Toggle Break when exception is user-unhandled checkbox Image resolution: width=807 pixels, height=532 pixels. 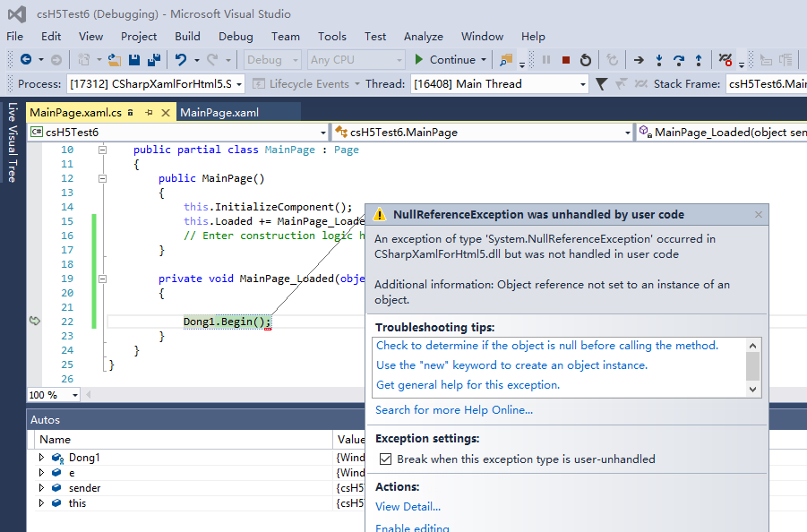385,459
